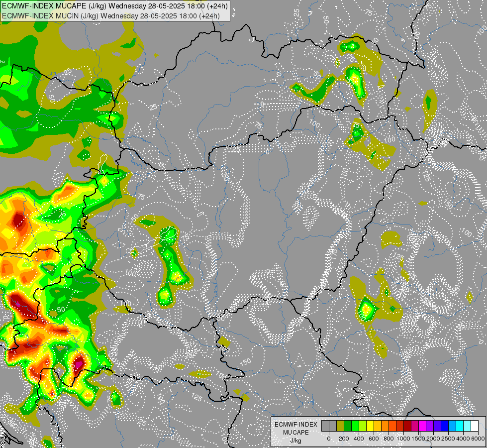The image size is (487, 448).
Task: Click the legend scale label 4000
Action: tap(463, 439)
